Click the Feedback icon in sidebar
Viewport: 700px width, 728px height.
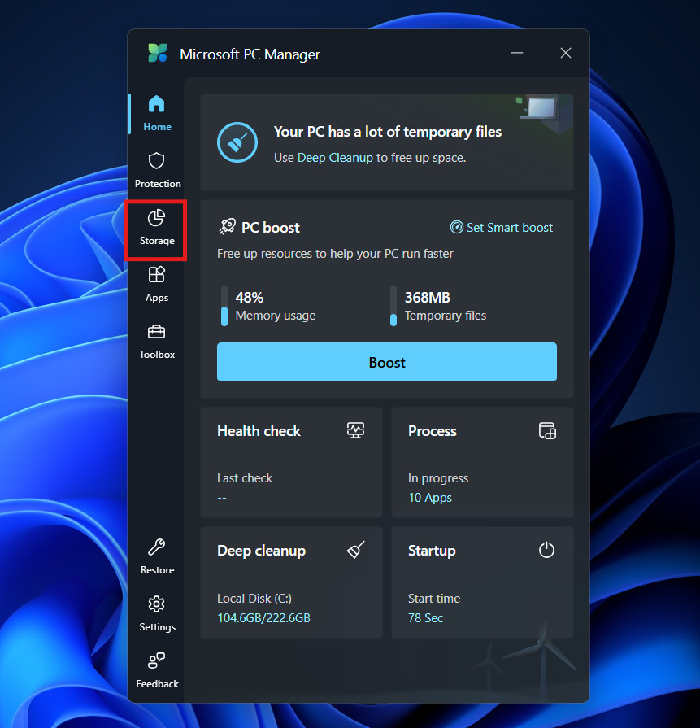tap(157, 660)
